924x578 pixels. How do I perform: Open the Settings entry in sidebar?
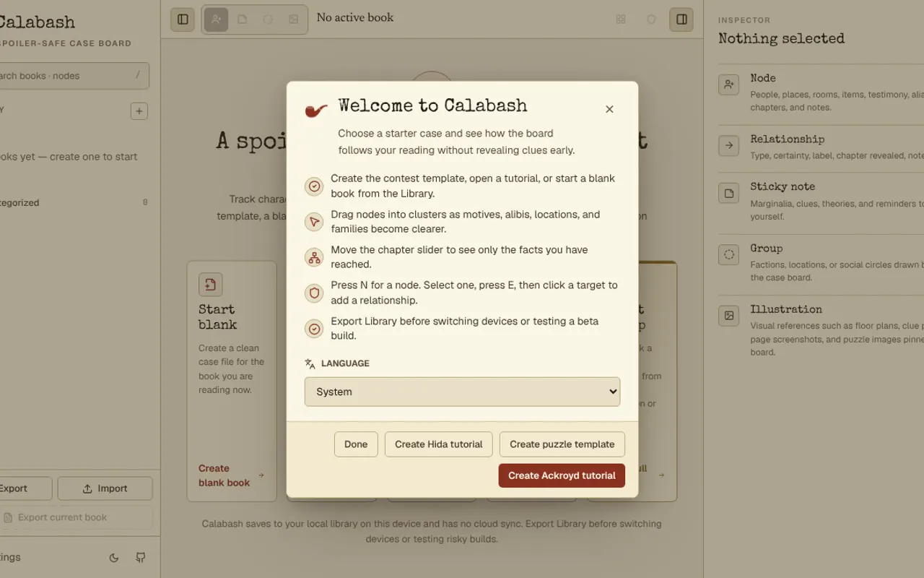click(x=10, y=557)
